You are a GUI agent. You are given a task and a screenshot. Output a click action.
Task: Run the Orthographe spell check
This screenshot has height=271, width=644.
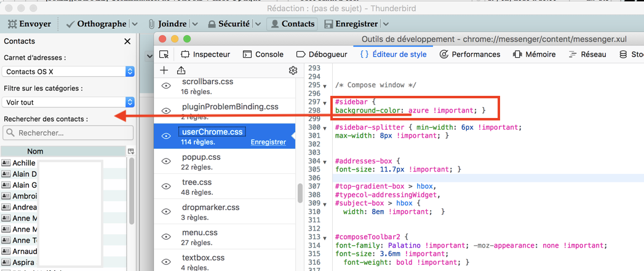[96, 24]
